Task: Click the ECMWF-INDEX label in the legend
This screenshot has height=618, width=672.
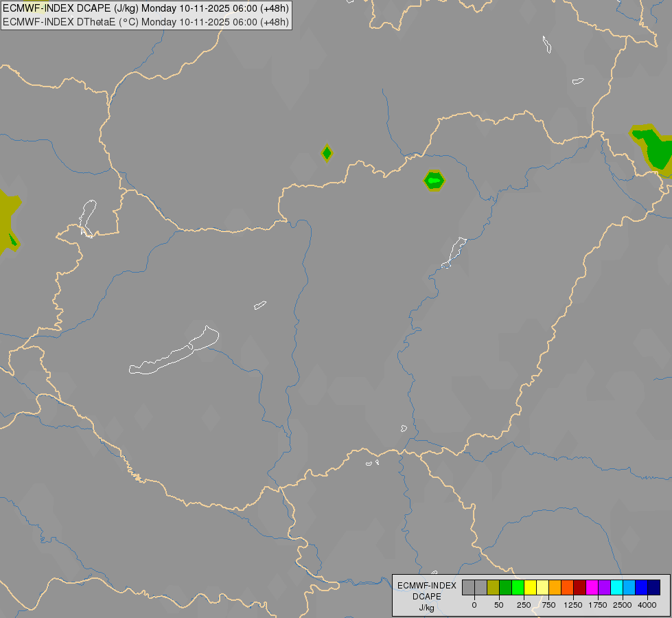Action: [x=427, y=586]
